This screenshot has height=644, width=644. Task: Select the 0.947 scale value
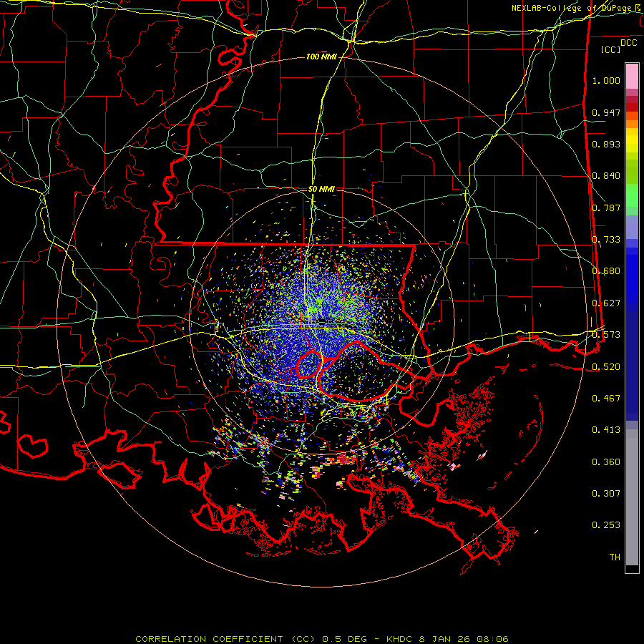[x=606, y=112]
